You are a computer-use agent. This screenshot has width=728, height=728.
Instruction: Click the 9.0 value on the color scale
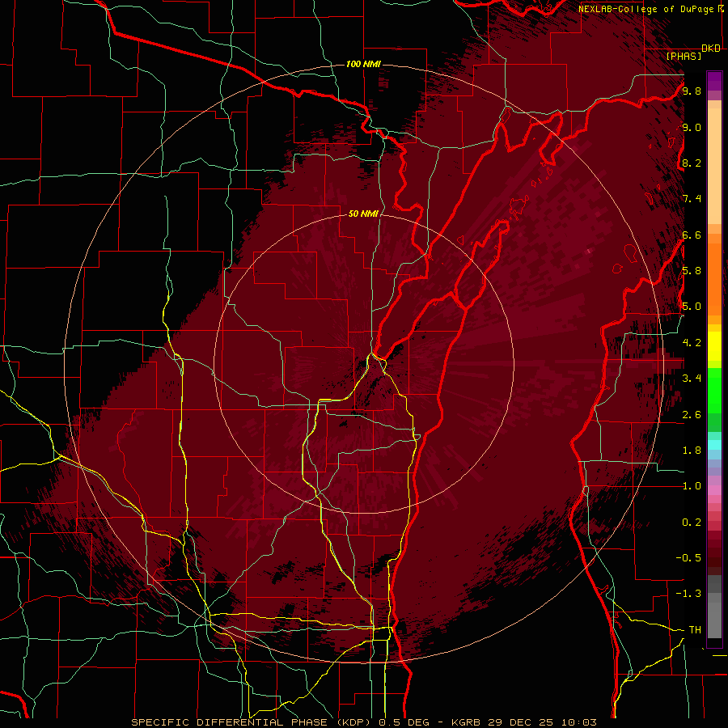click(692, 127)
